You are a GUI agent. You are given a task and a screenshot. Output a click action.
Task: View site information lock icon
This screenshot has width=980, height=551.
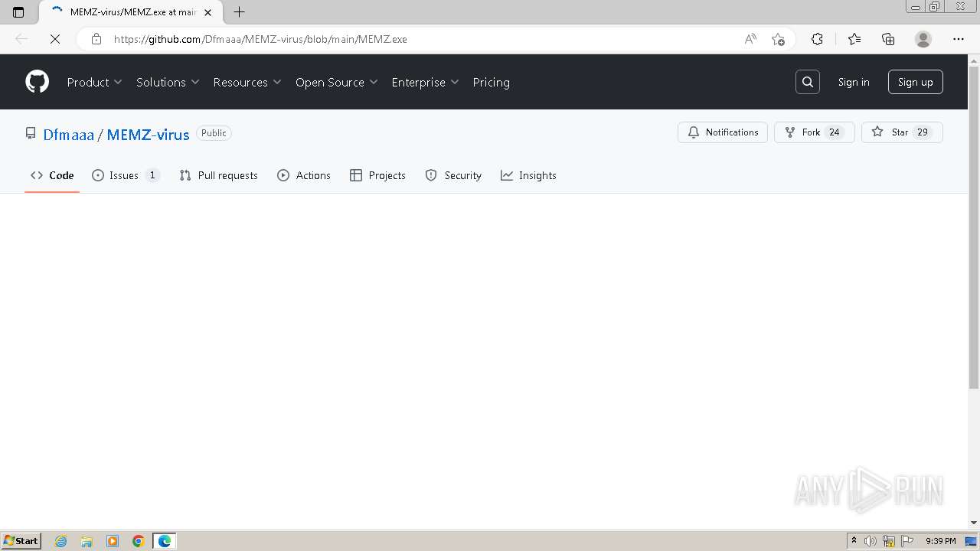pos(96,39)
